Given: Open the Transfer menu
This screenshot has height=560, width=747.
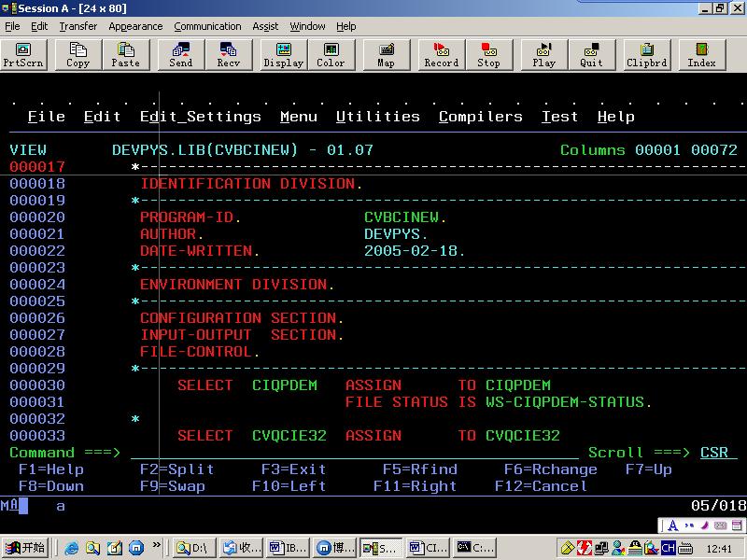Looking at the screenshot, I should pos(78,26).
